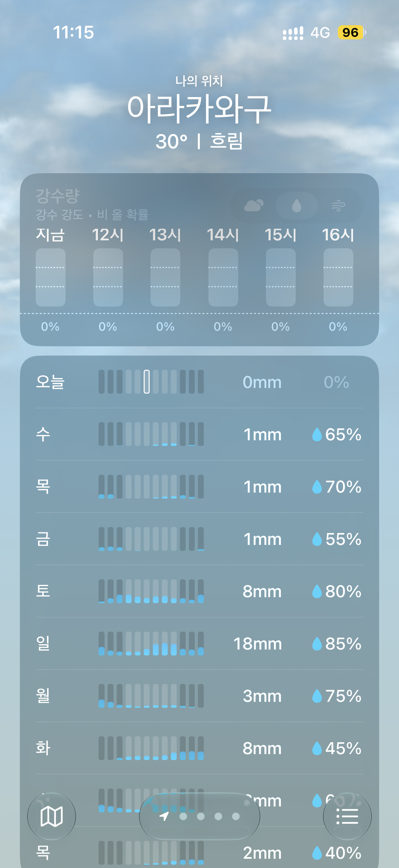Select the 오늘 (today) row
Image resolution: width=399 pixels, height=868 pixels.
pyautogui.click(x=199, y=382)
